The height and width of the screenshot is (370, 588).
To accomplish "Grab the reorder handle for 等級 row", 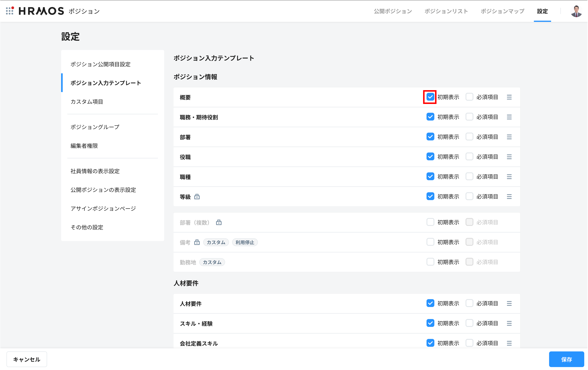I will pos(509,197).
